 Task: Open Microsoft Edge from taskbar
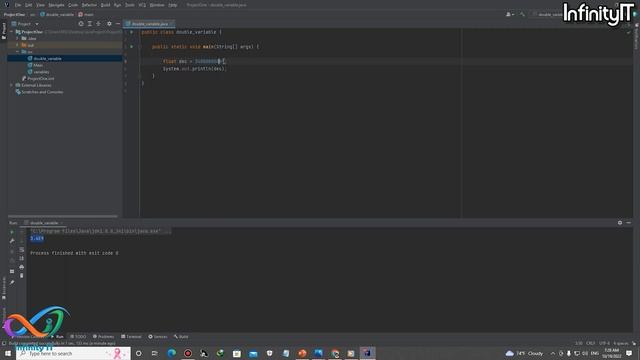click(171, 353)
